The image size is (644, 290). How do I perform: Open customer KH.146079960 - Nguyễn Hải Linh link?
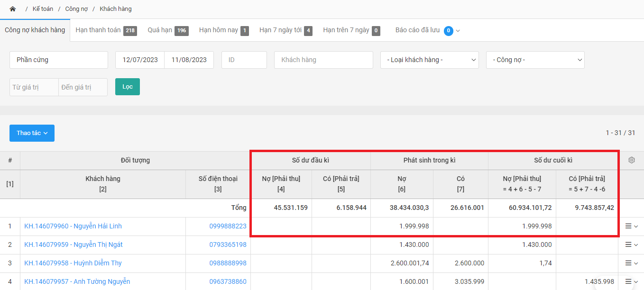(73, 226)
